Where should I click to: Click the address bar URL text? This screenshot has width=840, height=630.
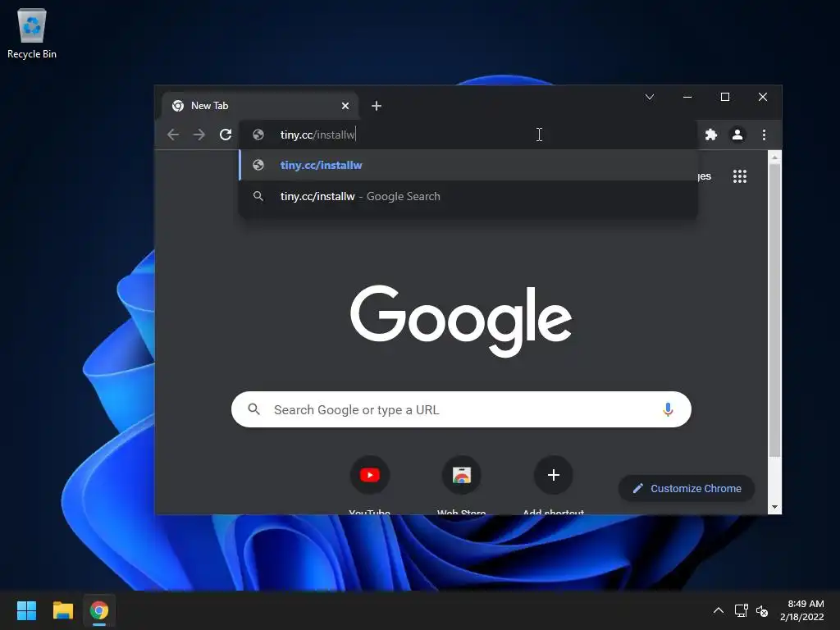tap(317, 135)
